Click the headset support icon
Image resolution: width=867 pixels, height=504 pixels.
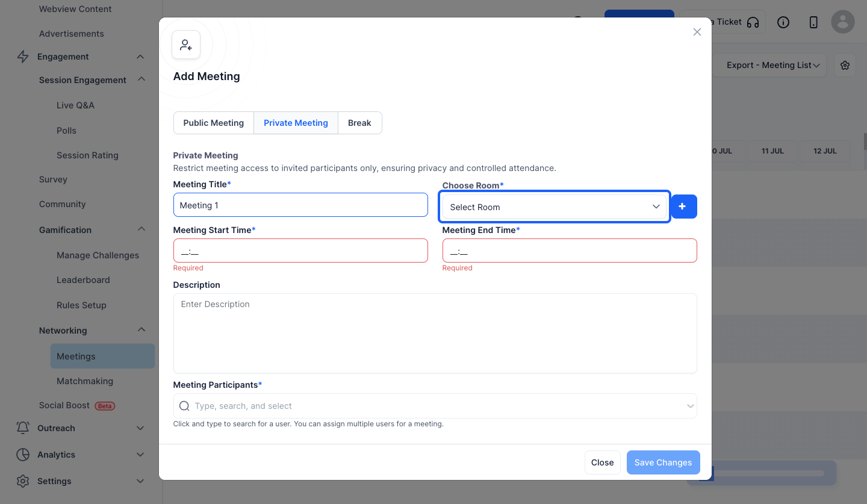[x=753, y=22]
